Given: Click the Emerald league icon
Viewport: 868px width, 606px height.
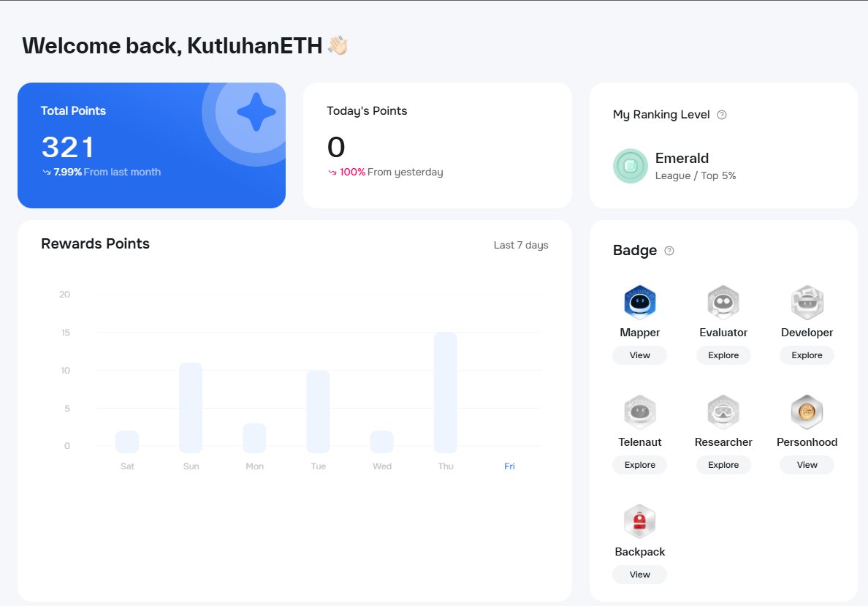Looking at the screenshot, I should point(631,166).
